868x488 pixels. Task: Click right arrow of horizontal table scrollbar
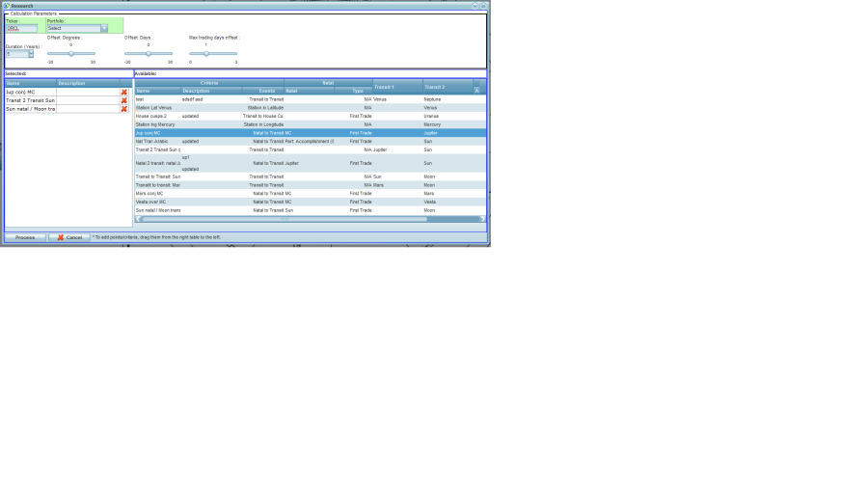point(482,219)
